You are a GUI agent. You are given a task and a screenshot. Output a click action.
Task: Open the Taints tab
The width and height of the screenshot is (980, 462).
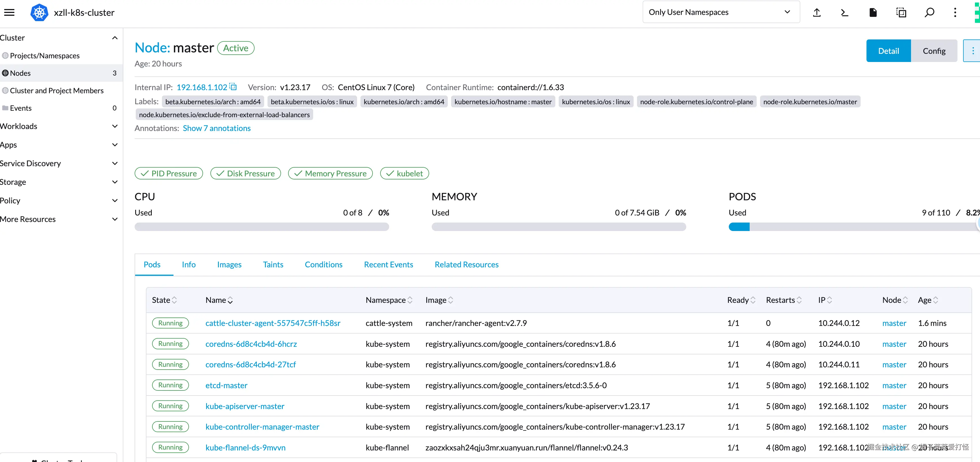point(273,265)
